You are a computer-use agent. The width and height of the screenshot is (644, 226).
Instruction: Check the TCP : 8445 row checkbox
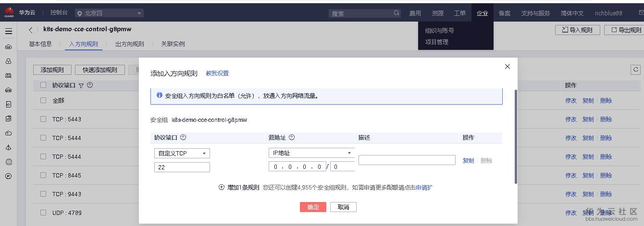[43, 175]
